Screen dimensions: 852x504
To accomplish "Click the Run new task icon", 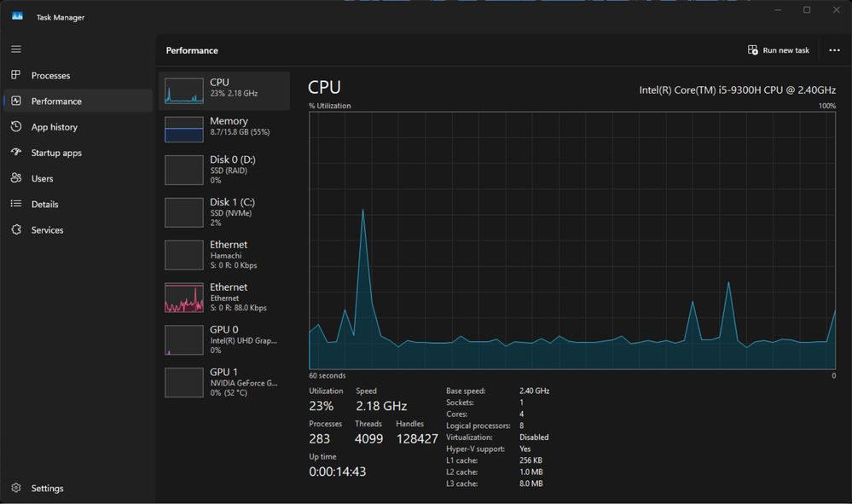I will point(752,50).
